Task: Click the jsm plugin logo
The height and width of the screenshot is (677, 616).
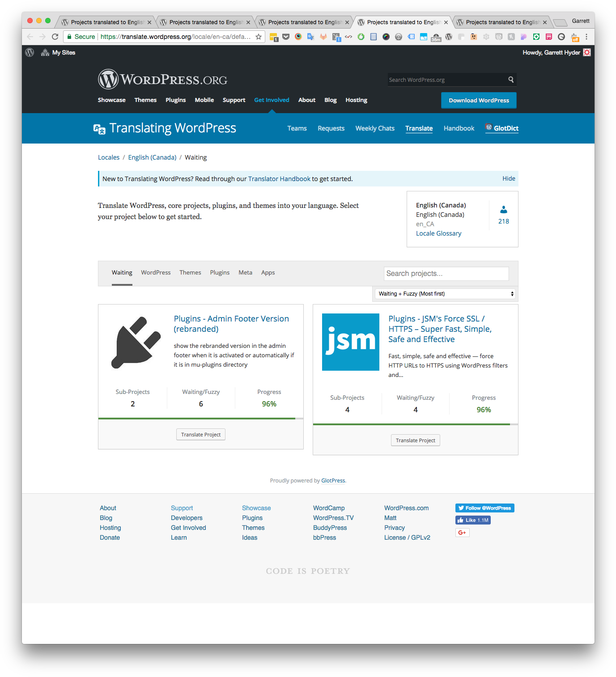Action: (351, 342)
